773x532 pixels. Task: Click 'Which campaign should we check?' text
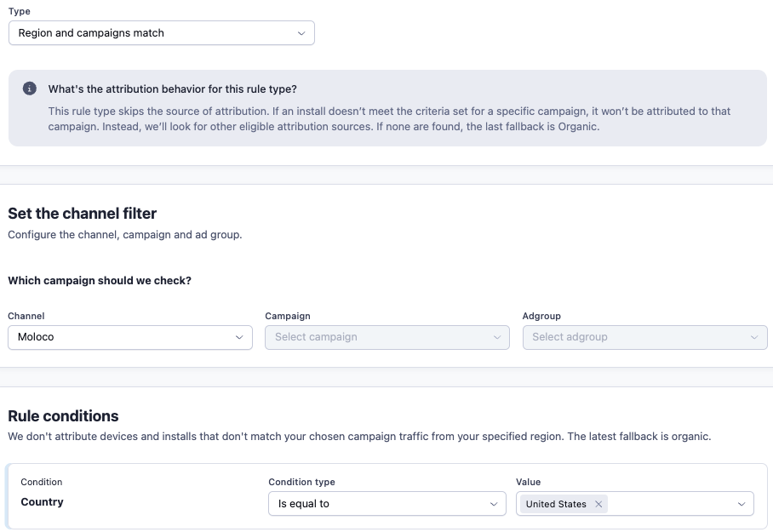100,281
